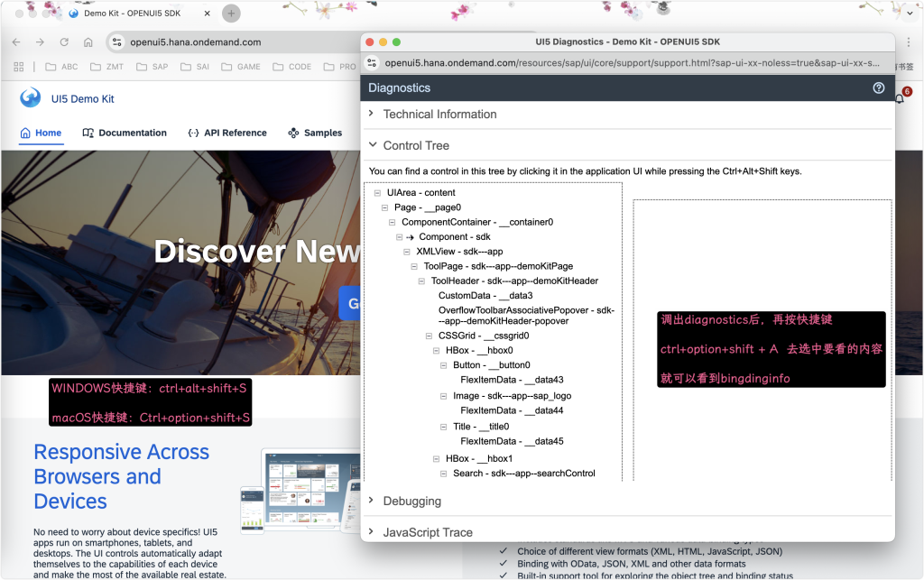Click the main browser address bar URL
The height and width of the screenshot is (580, 924).
point(195,42)
